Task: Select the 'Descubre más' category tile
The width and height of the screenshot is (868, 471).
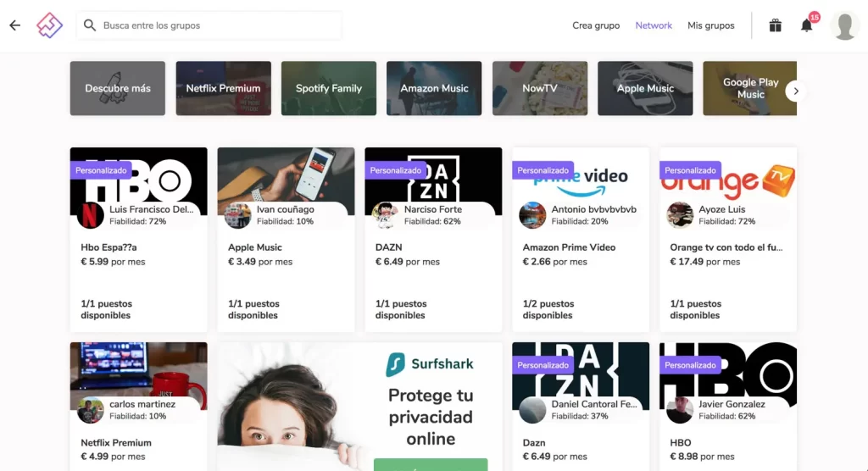Action: pos(117,89)
